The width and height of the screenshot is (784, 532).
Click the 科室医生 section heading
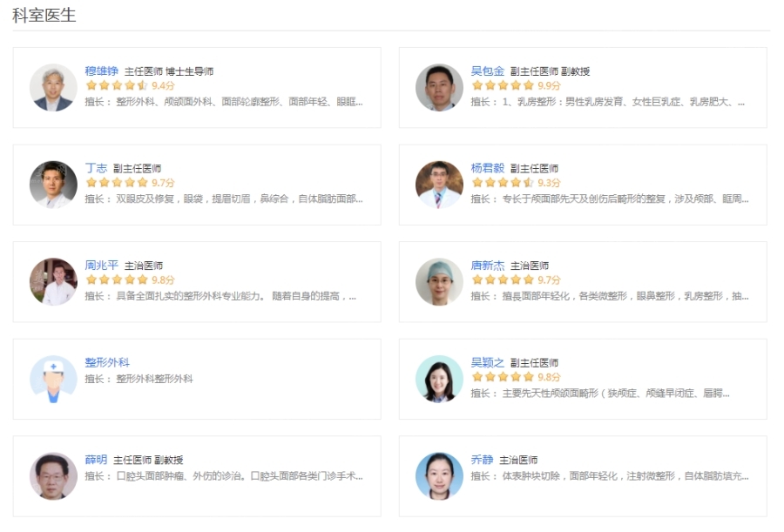(x=40, y=14)
